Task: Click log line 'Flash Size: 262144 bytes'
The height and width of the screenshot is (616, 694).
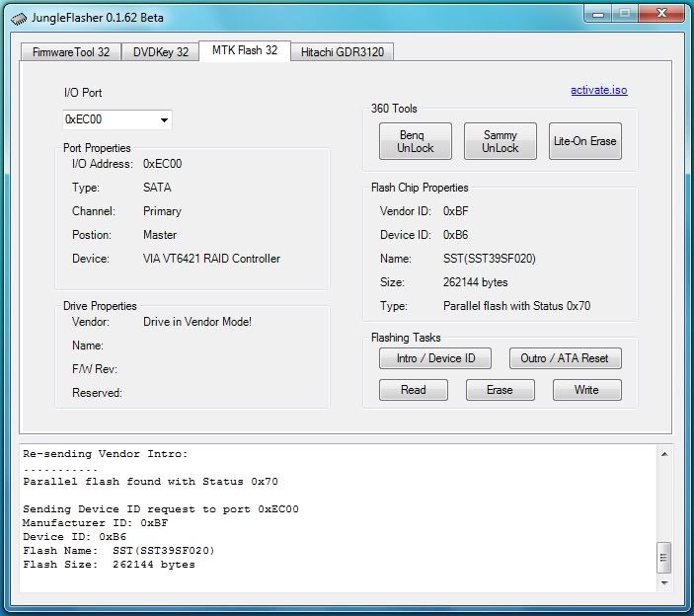Action: pos(109,565)
